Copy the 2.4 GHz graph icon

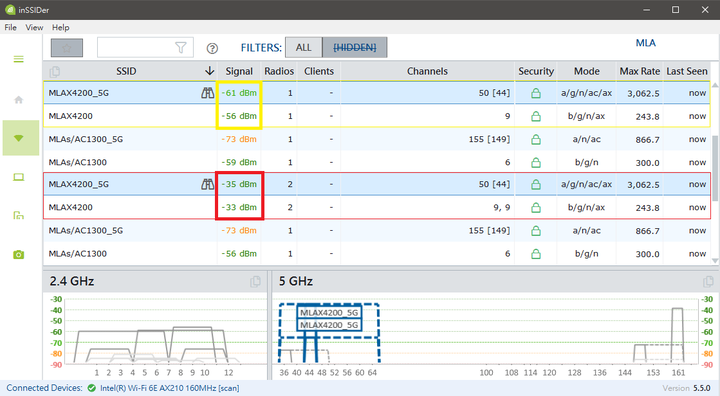click(x=255, y=282)
